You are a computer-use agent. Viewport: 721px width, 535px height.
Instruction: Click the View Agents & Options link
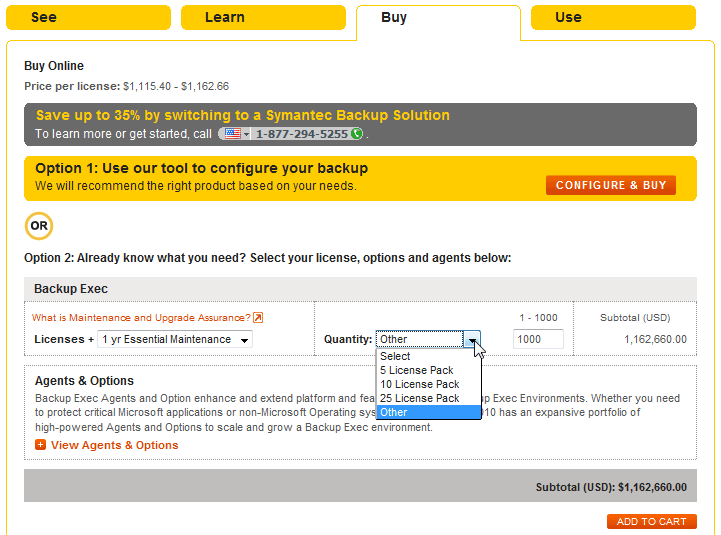[x=114, y=445]
